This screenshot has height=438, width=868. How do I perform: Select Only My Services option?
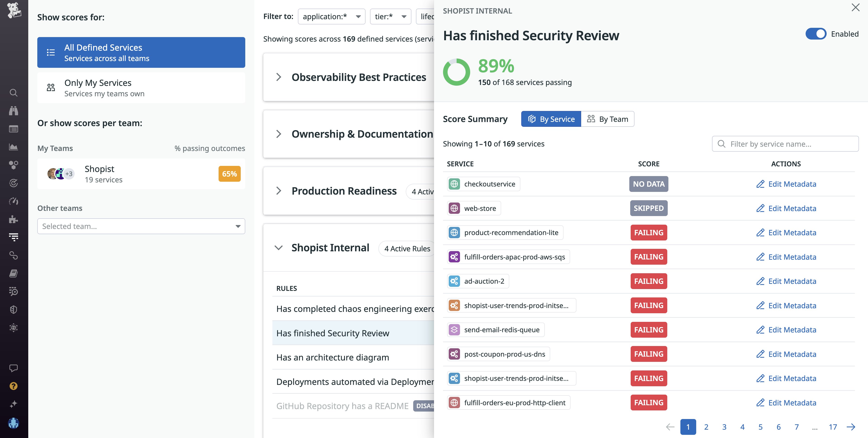point(141,88)
